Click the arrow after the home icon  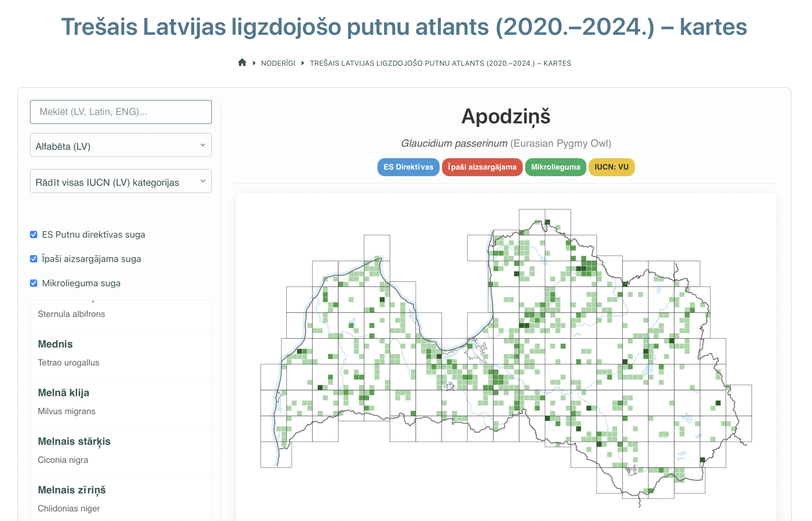click(254, 63)
